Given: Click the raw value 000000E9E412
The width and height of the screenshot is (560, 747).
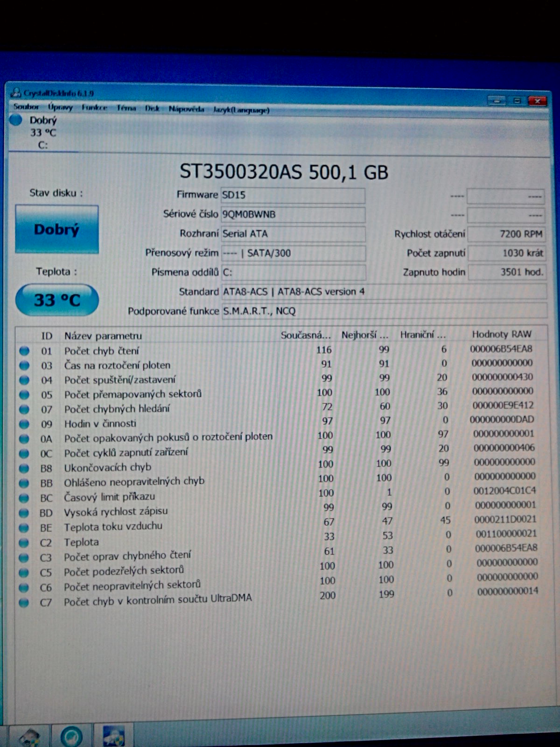Looking at the screenshot, I should pyautogui.click(x=503, y=405).
